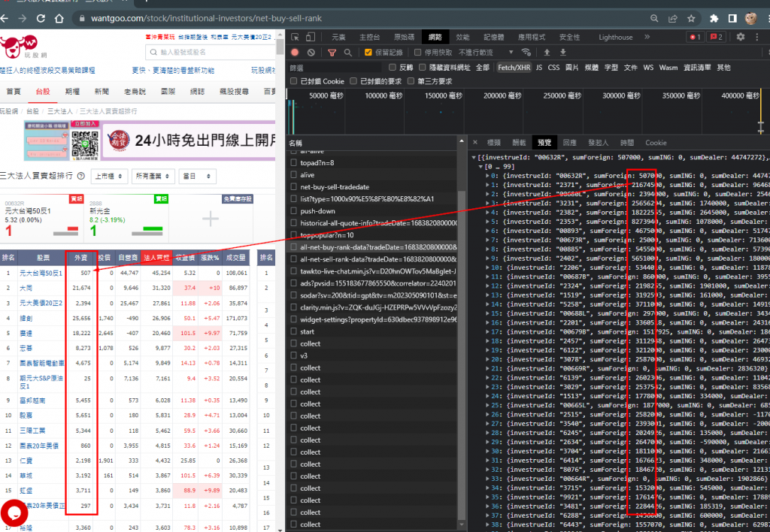The height and width of the screenshot is (532, 770).
Task: Bookmark this page with the star icon
Action: pyautogui.click(x=692, y=19)
